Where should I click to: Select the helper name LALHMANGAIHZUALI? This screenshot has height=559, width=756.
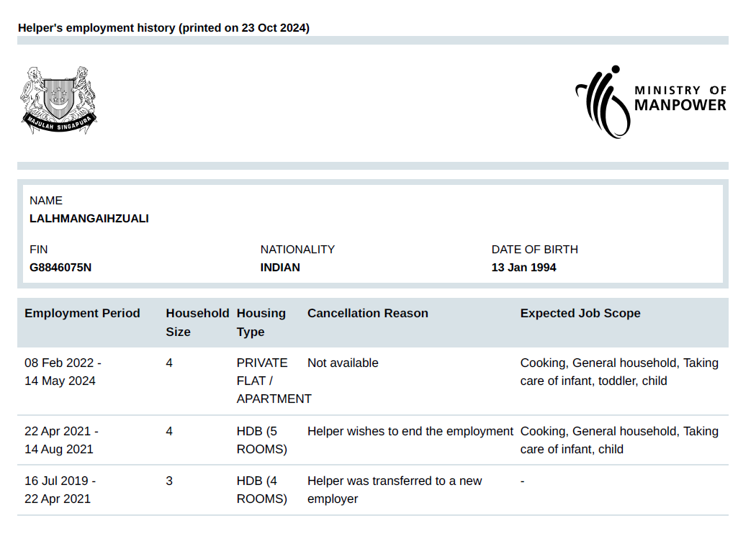89,219
